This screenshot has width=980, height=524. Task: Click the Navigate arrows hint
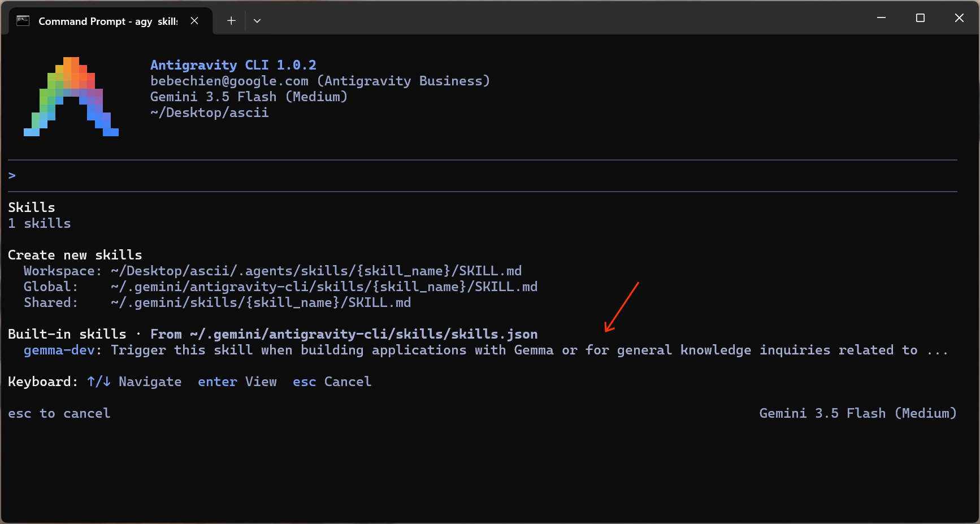135,382
